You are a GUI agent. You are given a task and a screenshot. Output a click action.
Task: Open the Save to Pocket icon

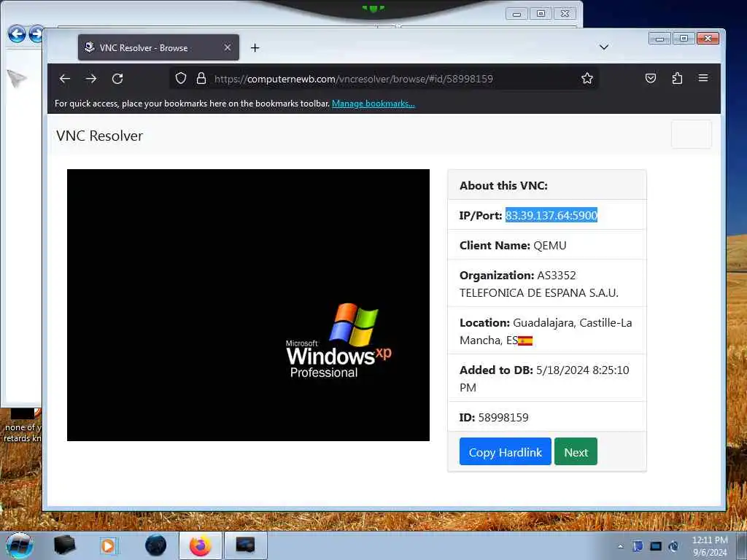tap(650, 78)
